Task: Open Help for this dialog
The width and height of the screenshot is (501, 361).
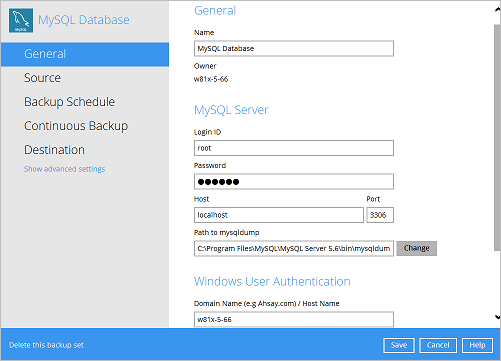Action: point(477,345)
